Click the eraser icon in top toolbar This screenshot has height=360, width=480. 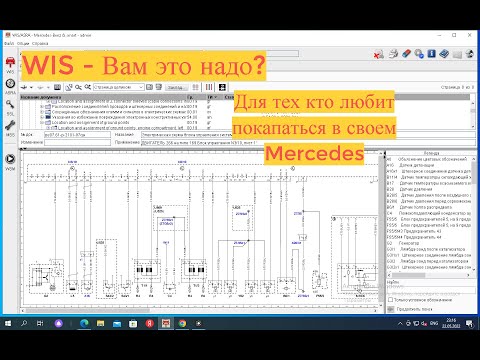tap(406, 54)
